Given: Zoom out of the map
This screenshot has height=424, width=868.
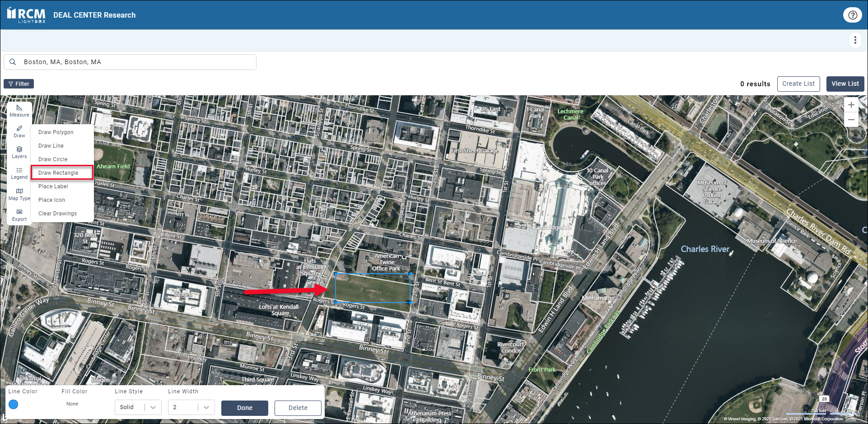Looking at the screenshot, I should 851,120.
